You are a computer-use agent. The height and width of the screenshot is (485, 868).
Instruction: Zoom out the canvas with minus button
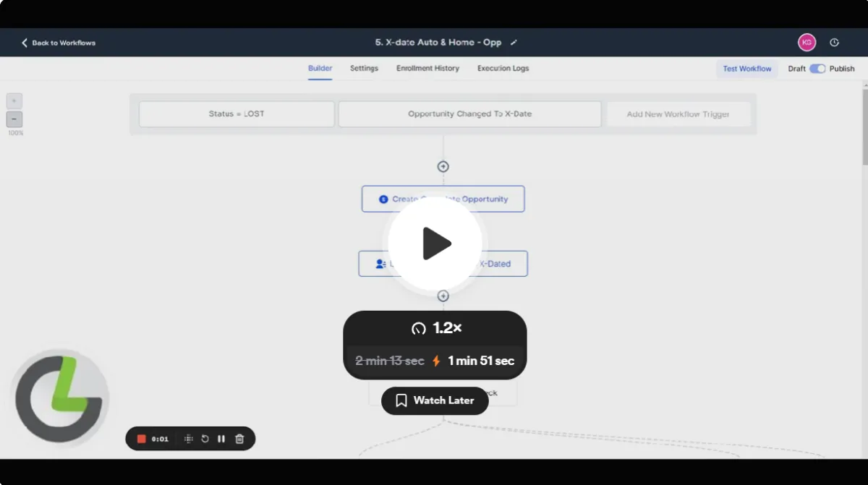coord(14,120)
